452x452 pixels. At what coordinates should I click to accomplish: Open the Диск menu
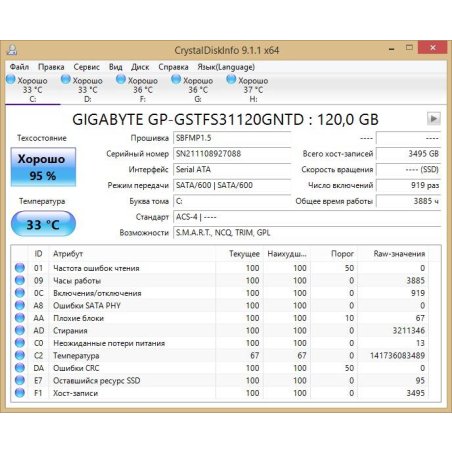140,67
